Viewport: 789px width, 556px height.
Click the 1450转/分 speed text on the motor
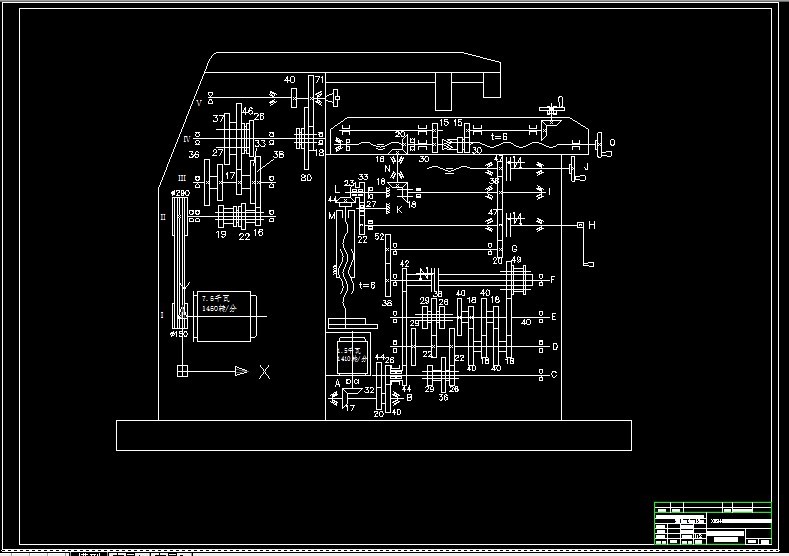[x=218, y=308]
